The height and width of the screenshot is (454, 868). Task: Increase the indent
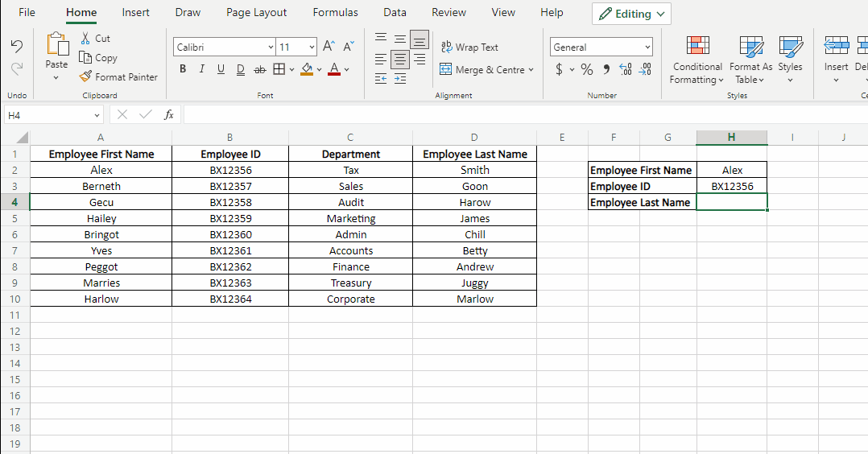click(400, 79)
